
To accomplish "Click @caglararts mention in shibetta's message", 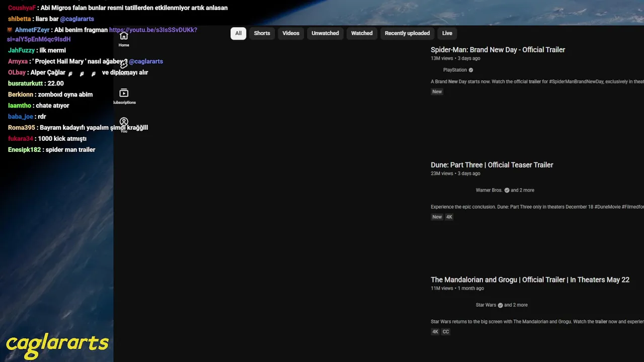I will [77, 19].
